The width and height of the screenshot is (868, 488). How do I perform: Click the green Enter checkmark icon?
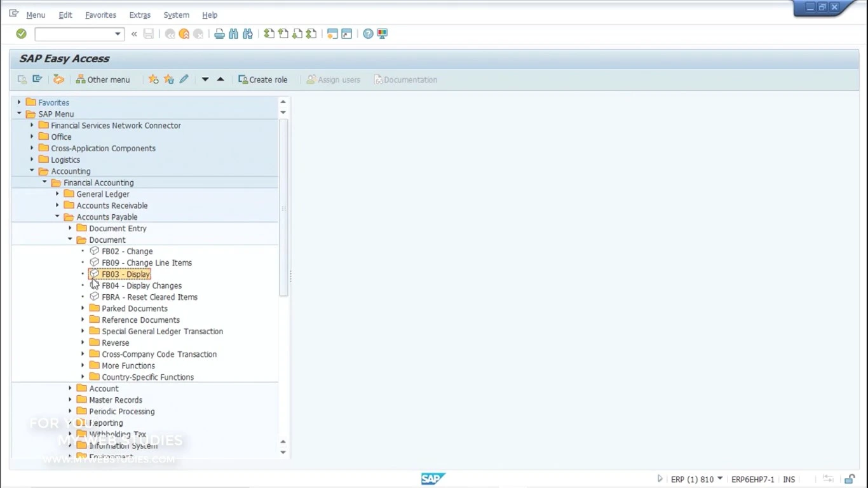coord(21,34)
